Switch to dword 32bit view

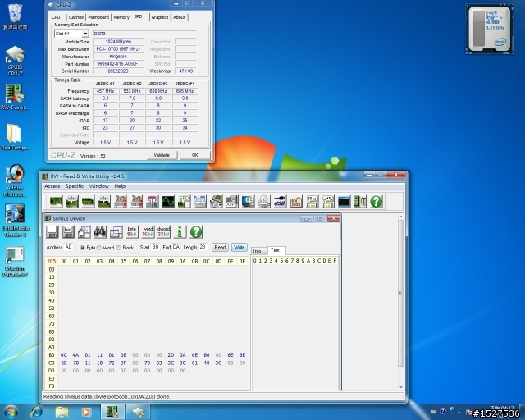pyautogui.click(x=164, y=232)
